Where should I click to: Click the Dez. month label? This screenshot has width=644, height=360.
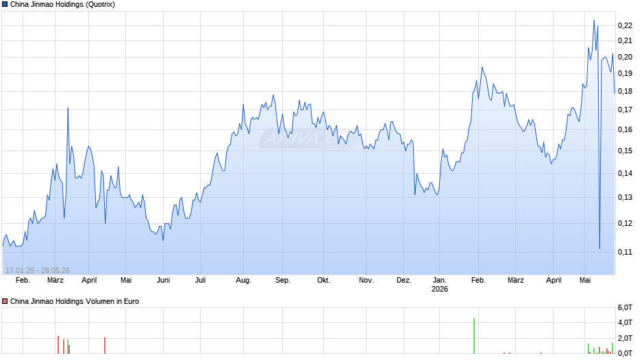(404, 280)
